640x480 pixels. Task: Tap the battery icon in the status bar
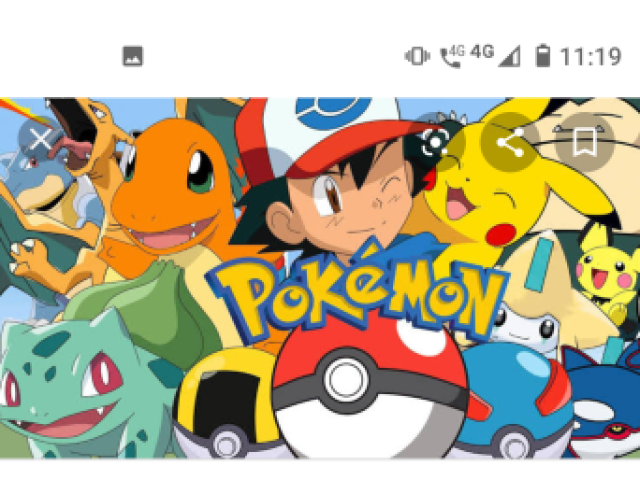point(543,56)
